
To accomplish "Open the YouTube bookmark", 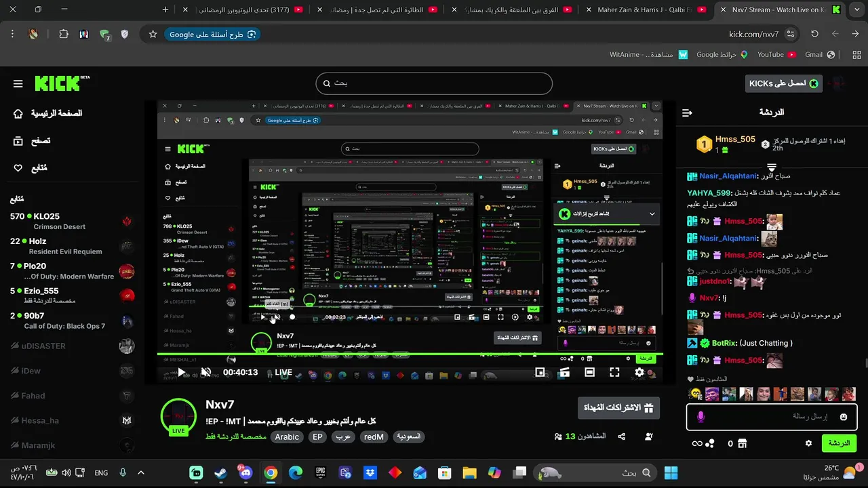I will (776, 54).
